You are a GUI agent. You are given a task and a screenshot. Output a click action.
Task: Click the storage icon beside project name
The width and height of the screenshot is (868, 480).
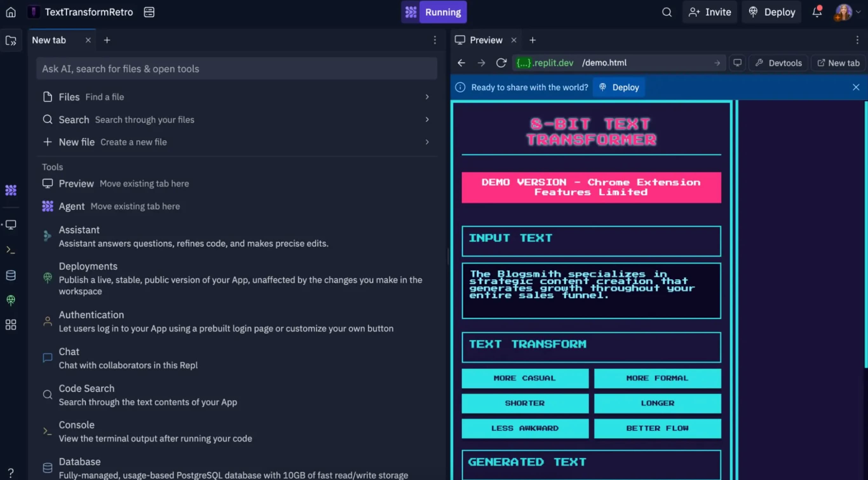149,12
